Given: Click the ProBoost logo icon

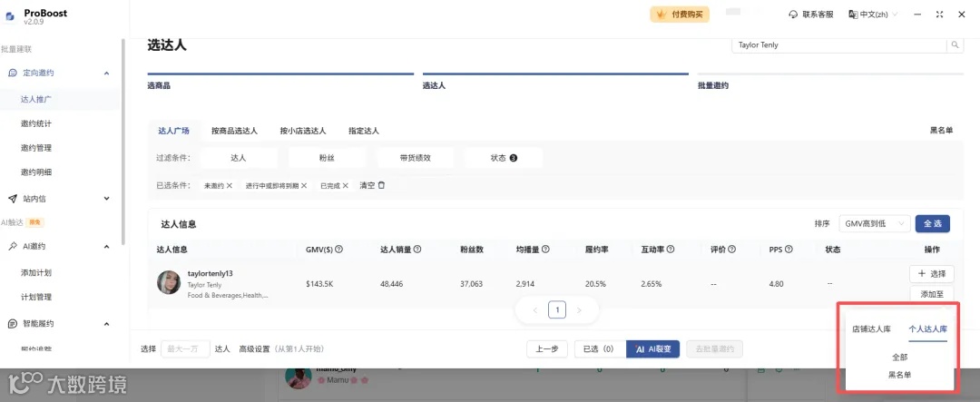Looking at the screenshot, I should (x=10, y=16).
